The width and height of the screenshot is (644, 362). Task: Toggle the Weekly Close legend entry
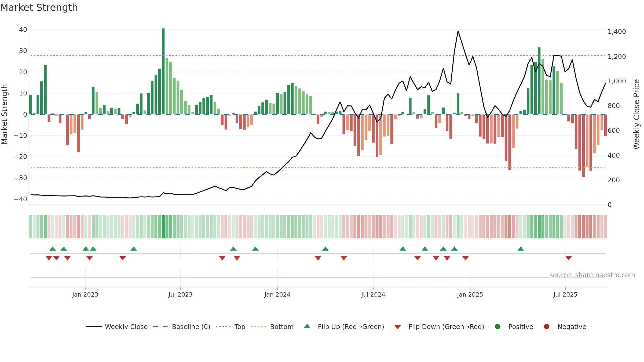(117, 327)
